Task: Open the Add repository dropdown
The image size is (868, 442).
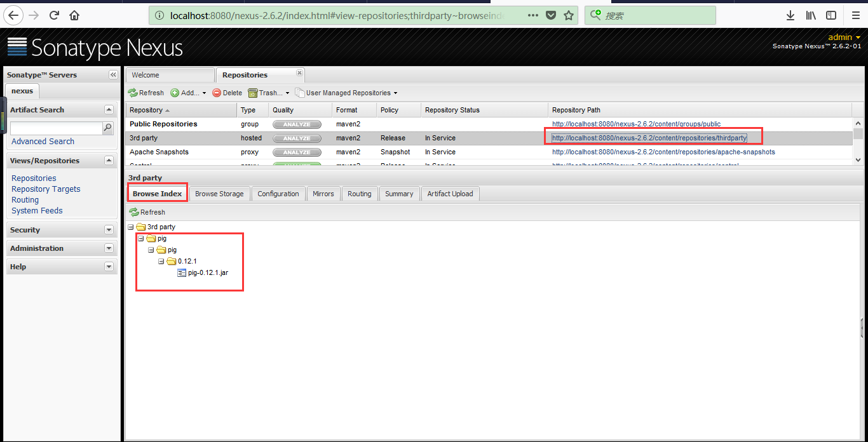Action: pos(189,93)
